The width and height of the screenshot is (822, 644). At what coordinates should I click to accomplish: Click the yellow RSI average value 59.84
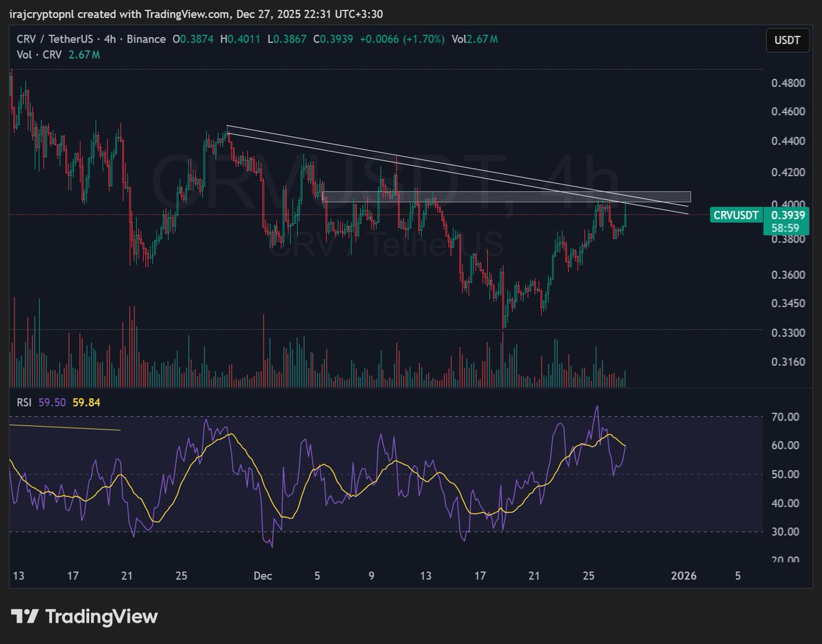86,403
